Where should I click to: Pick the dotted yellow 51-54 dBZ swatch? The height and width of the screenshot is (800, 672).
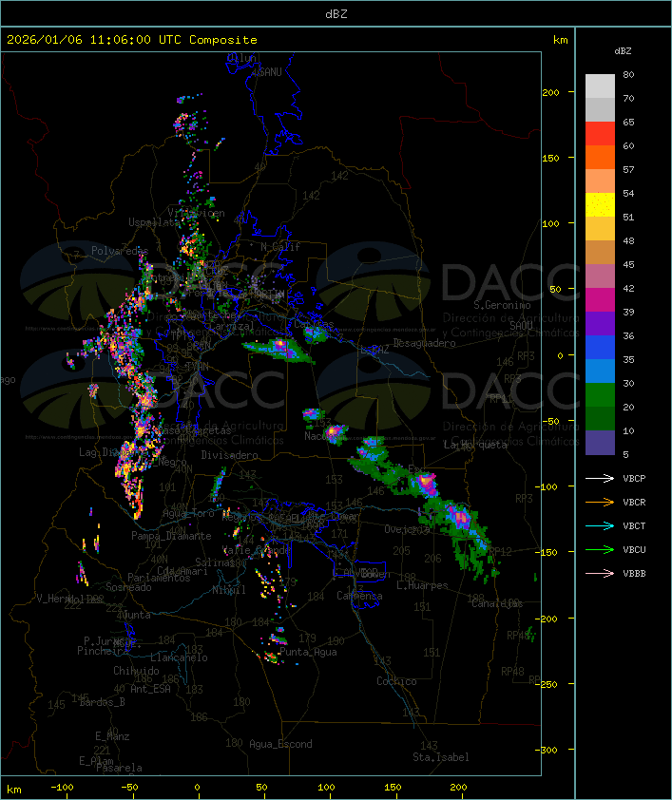point(600,204)
